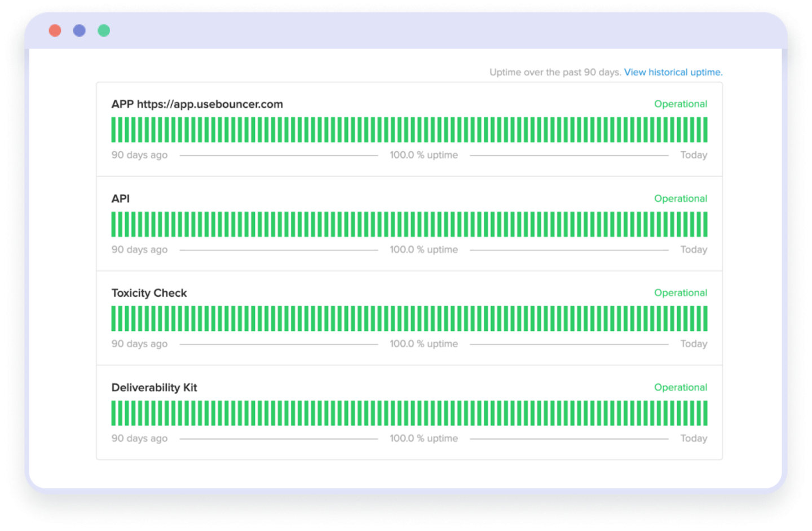
Task: Click the oldest uptime bar for Deliverability Kit
Action: (x=113, y=413)
